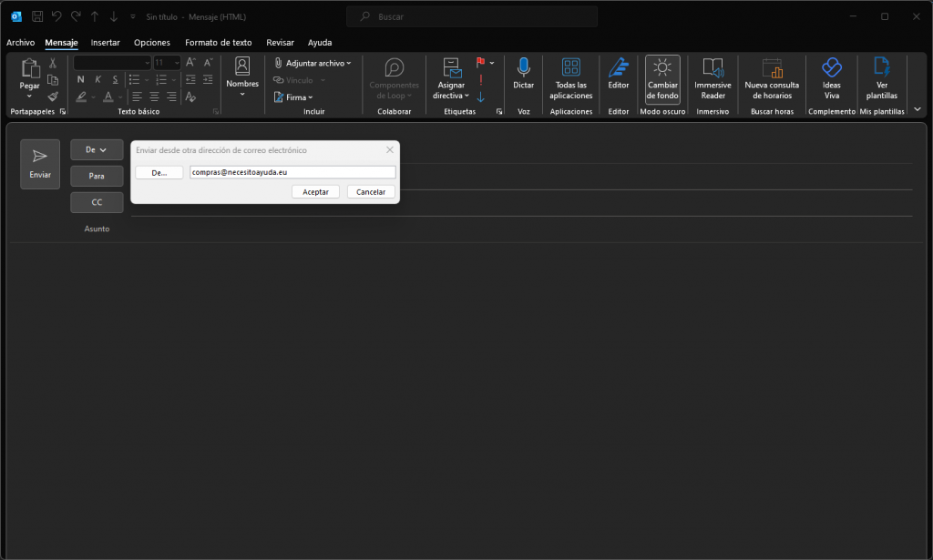Click the Pegar (paste) icon
This screenshot has height=560, width=933.
coord(30,68)
